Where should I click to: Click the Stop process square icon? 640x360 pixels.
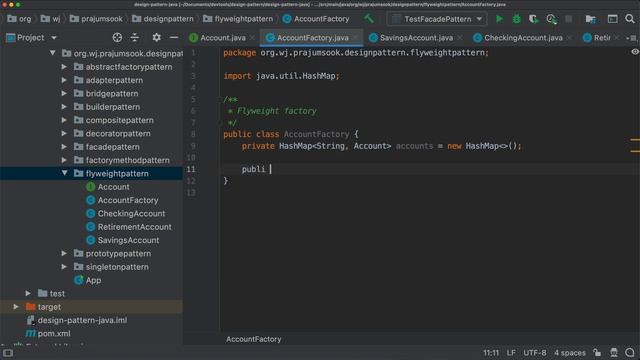click(569, 19)
